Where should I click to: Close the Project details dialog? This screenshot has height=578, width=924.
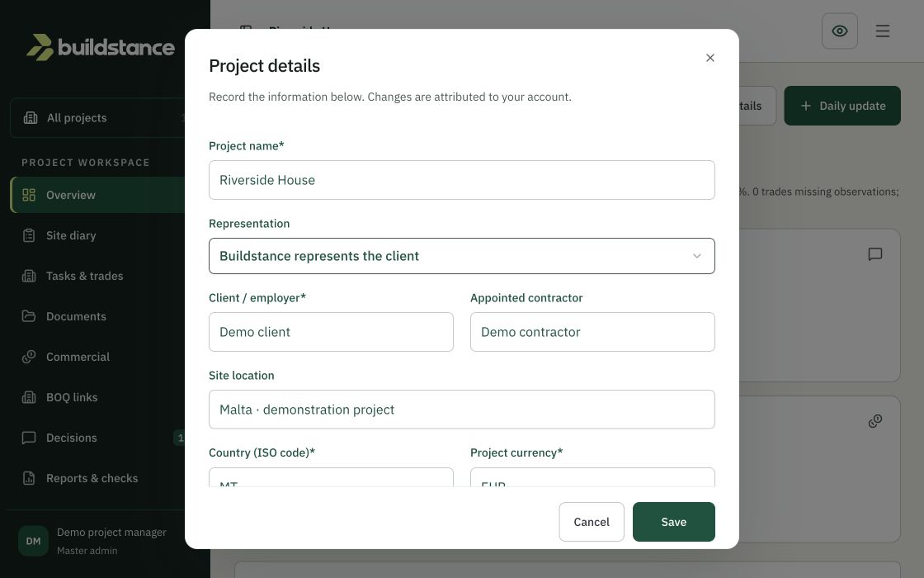(710, 58)
